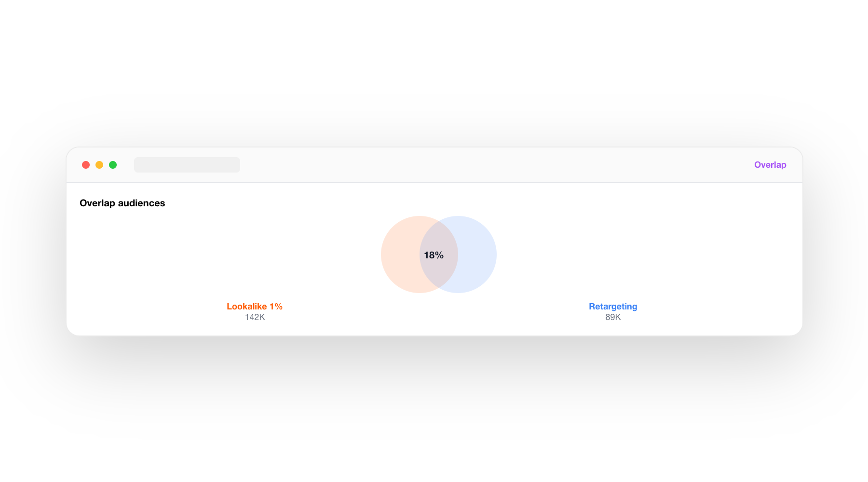Click the Overlap link in the toolbar

770,164
